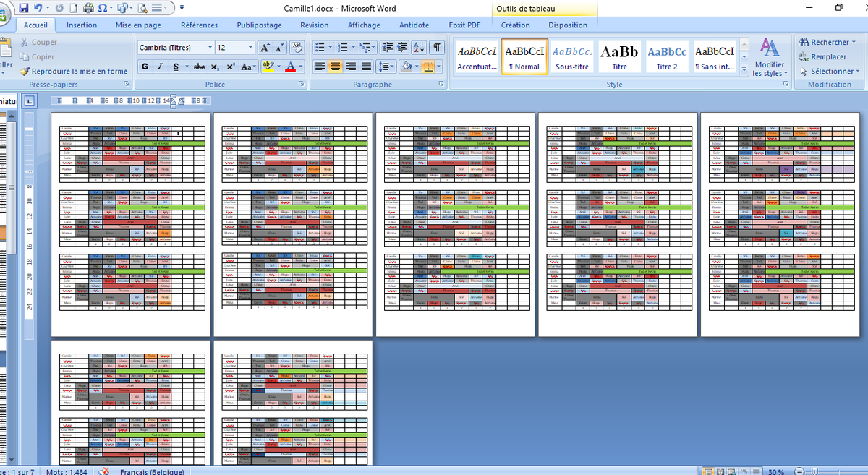
Task: Start a numbered list
Action: tap(343, 48)
